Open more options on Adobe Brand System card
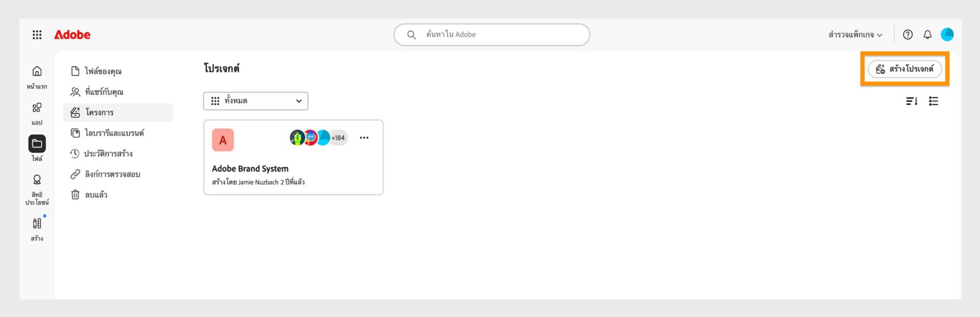 pos(364,138)
